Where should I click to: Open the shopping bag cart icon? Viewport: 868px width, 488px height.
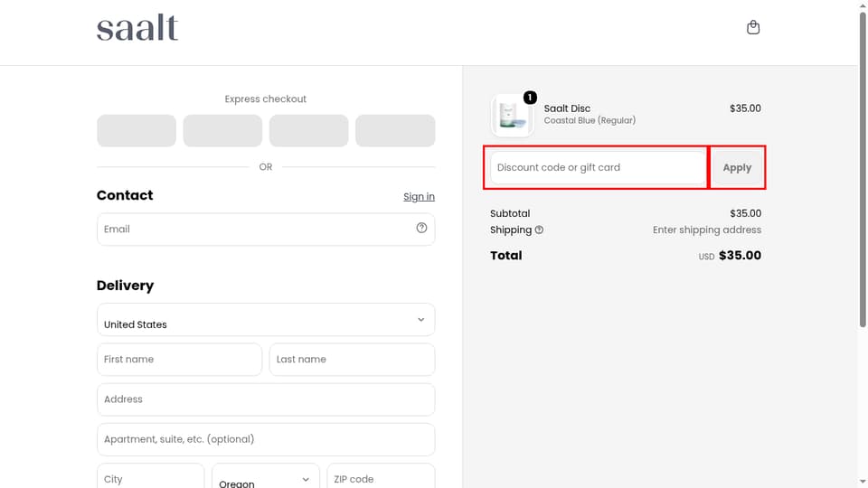pyautogui.click(x=753, y=27)
